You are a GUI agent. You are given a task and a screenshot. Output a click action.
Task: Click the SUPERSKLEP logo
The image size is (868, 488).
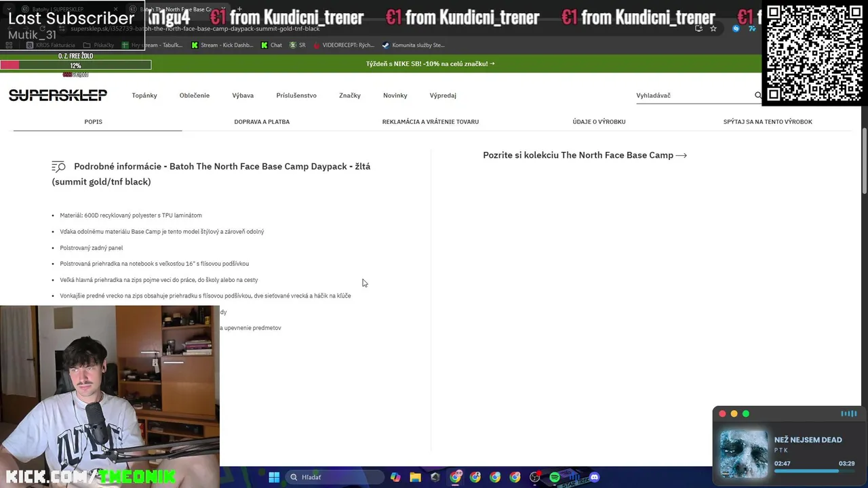58,96
